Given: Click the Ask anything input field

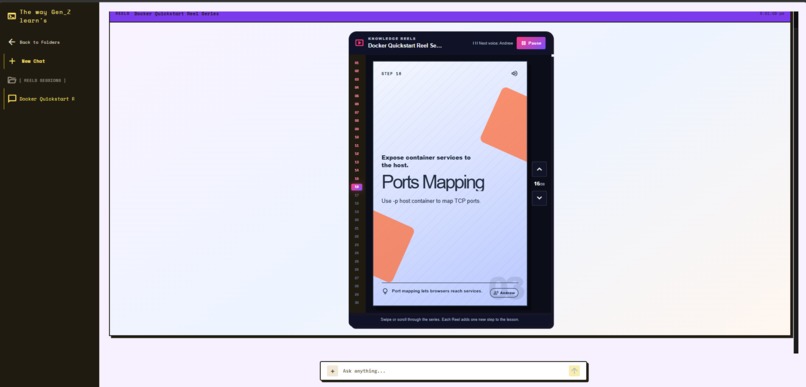Looking at the screenshot, I should tap(452, 371).
